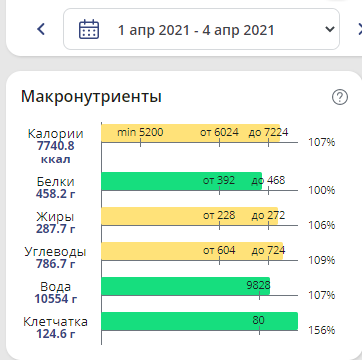Open the calendar icon in date picker

click(89, 29)
